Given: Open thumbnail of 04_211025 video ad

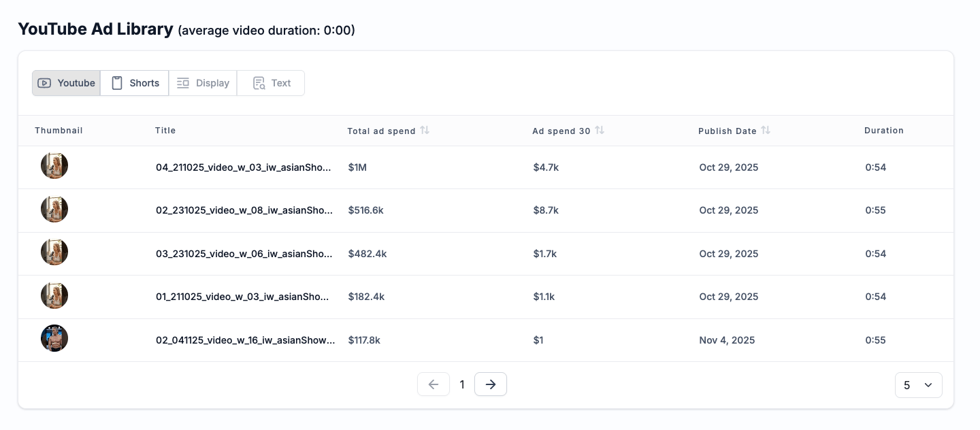Looking at the screenshot, I should pyautogui.click(x=54, y=166).
